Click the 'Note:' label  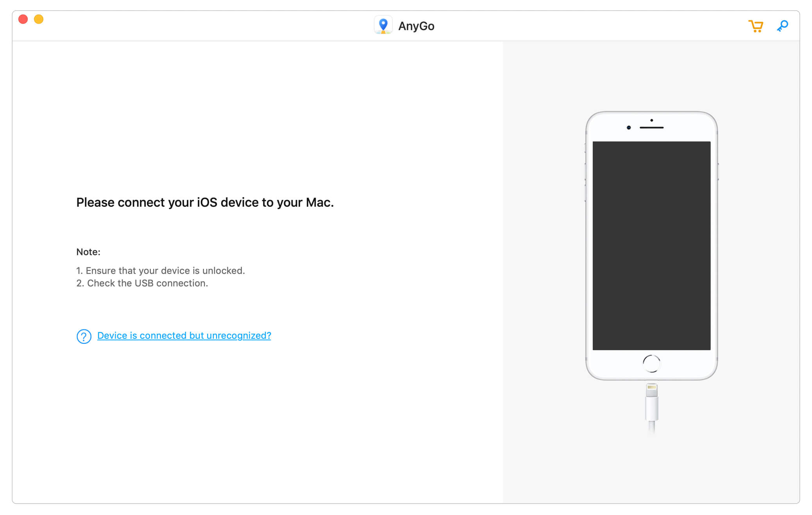(88, 252)
